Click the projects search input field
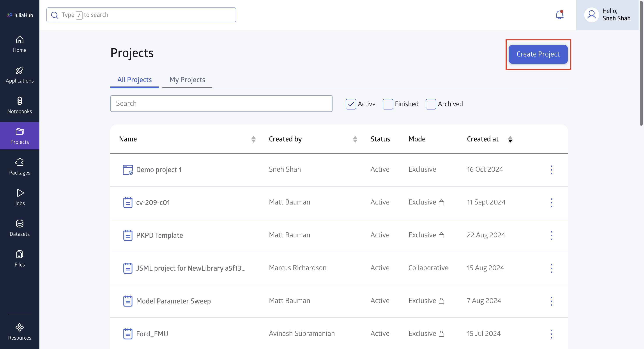The height and width of the screenshot is (349, 644). point(221,103)
